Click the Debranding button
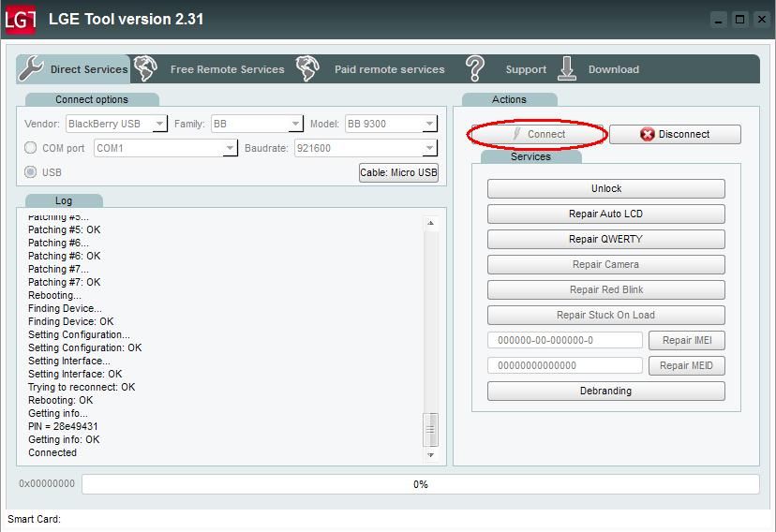The image size is (776, 532). 606,391
